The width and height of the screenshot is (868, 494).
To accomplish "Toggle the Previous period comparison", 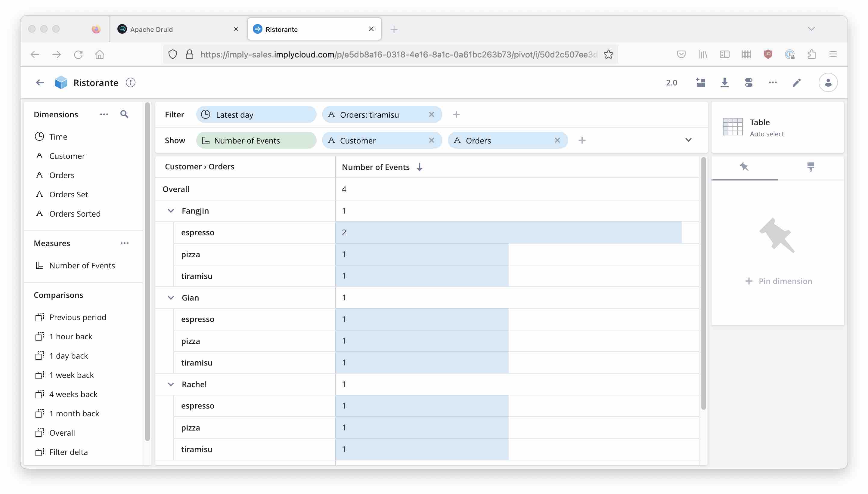I will (x=77, y=317).
